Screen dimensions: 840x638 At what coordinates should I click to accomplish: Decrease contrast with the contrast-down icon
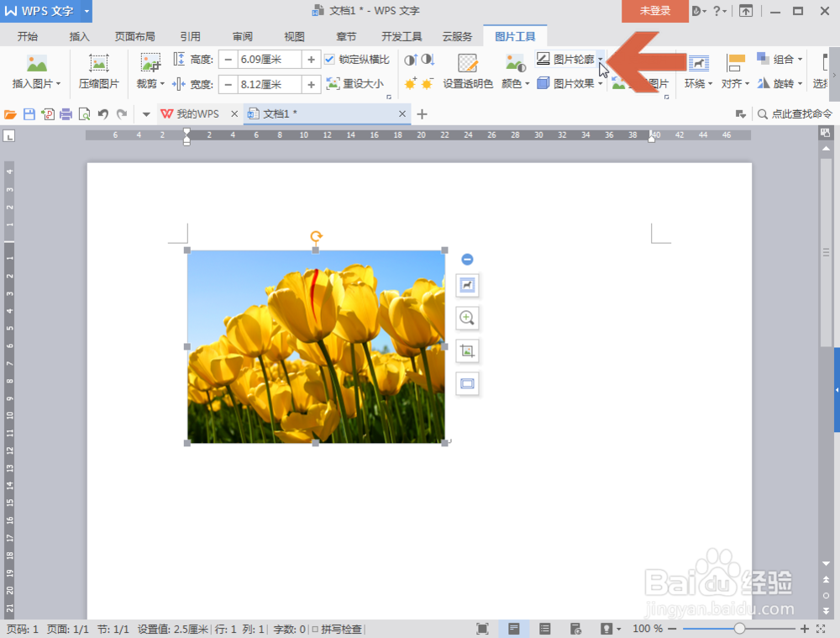coord(428,60)
